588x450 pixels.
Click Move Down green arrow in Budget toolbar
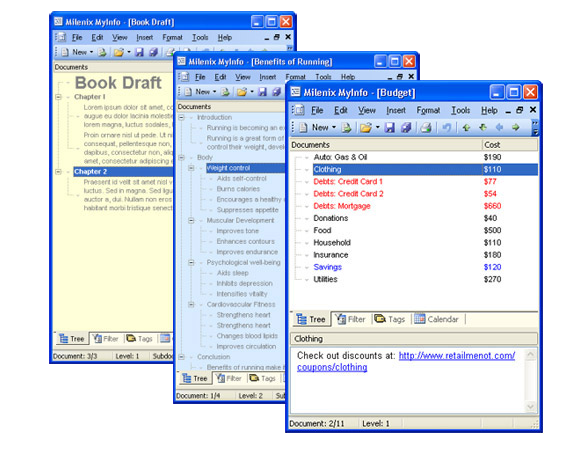coord(483,128)
